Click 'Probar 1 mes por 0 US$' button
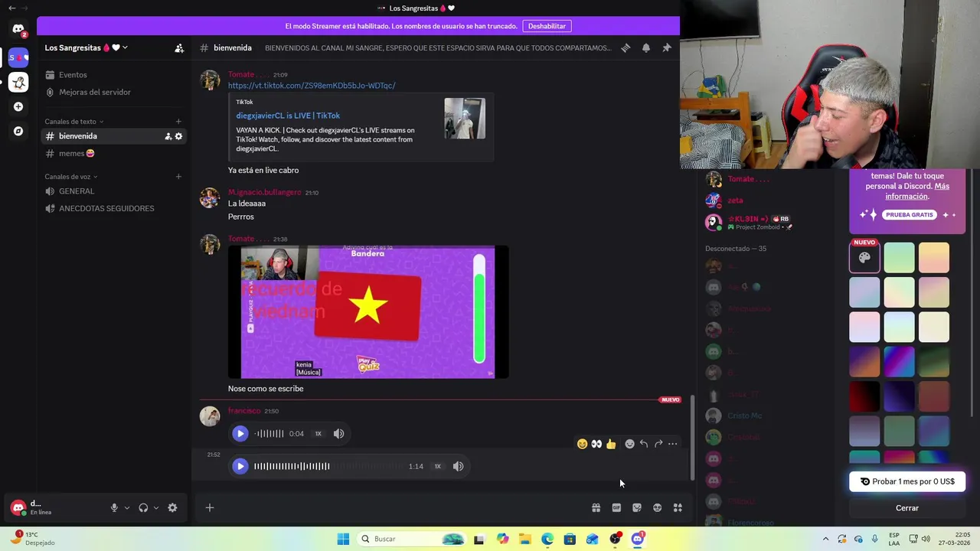980x551 pixels. point(907,481)
